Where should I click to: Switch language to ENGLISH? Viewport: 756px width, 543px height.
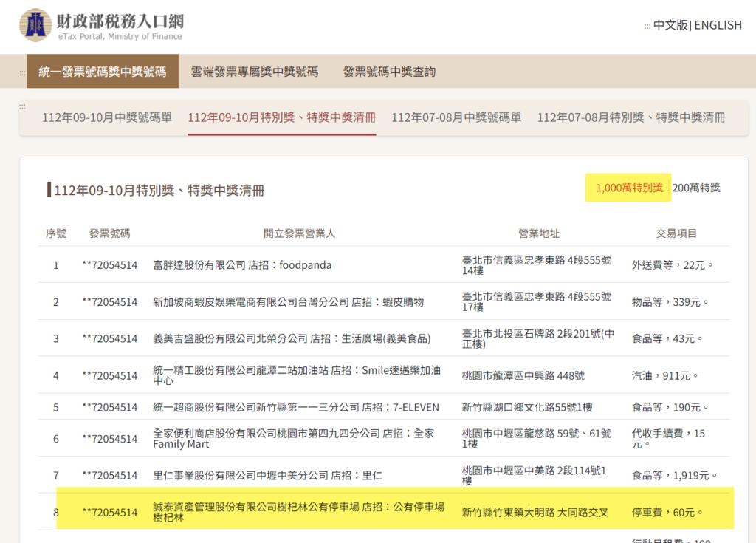click(718, 25)
